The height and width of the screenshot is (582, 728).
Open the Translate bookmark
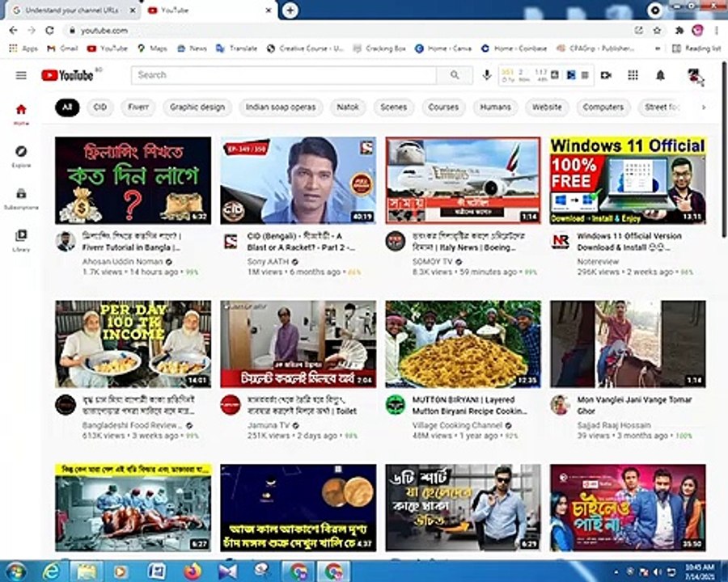coord(237,48)
